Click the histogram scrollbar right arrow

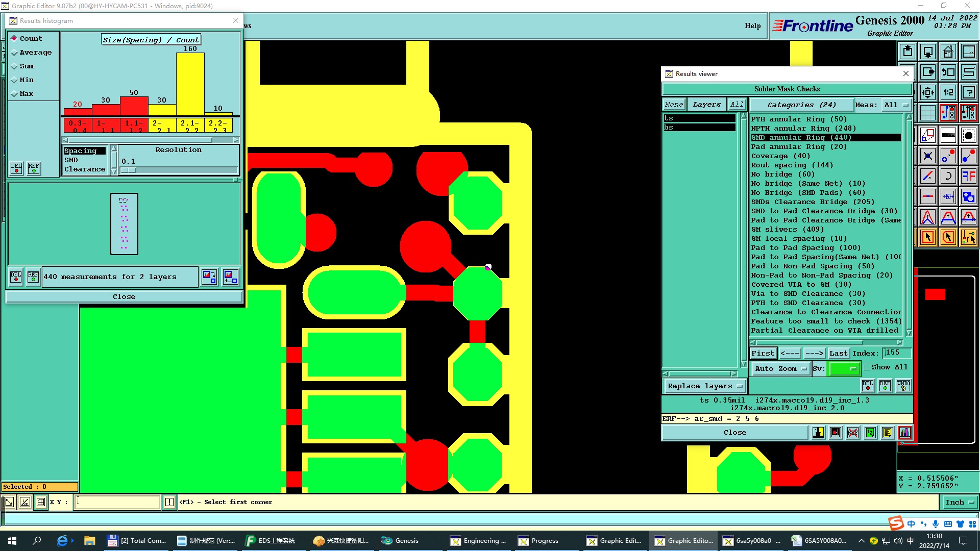tap(236, 140)
